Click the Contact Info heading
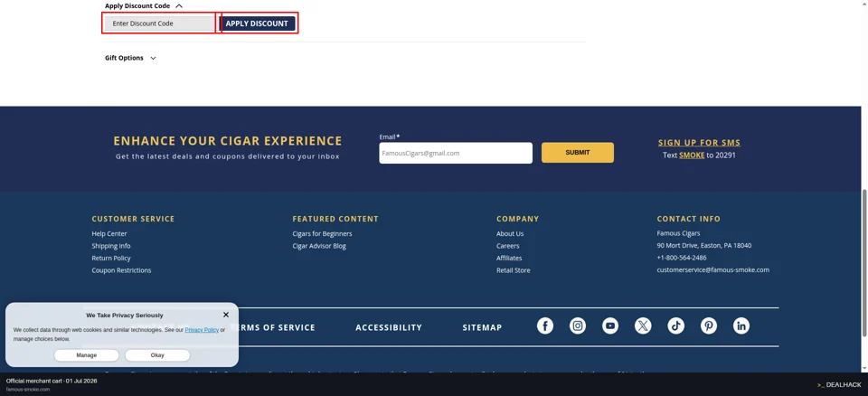Image resolution: width=868 pixels, height=396 pixels. 689,219
